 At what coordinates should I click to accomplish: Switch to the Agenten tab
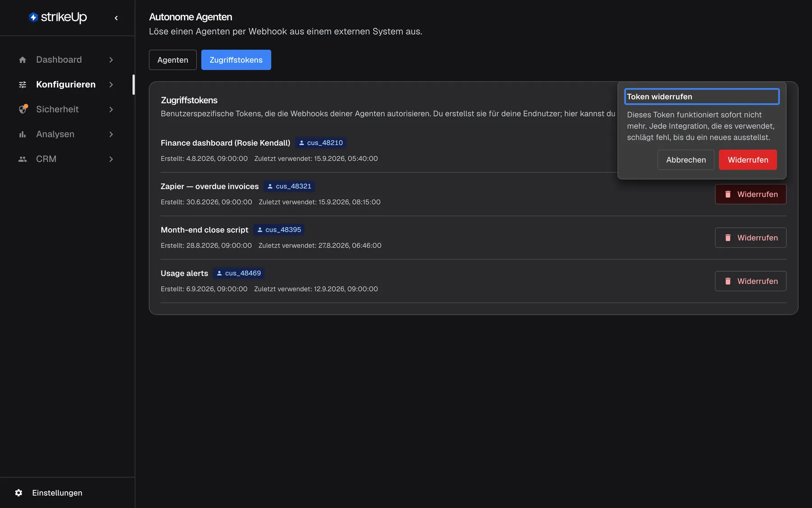coord(173,60)
